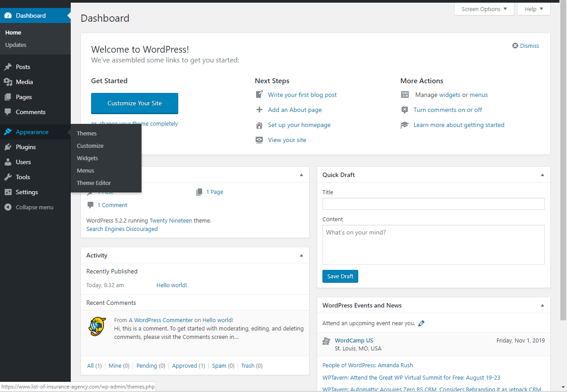The width and height of the screenshot is (567, 392).
Task: Open the WordCamp US event link
Action: pos(354,341)
